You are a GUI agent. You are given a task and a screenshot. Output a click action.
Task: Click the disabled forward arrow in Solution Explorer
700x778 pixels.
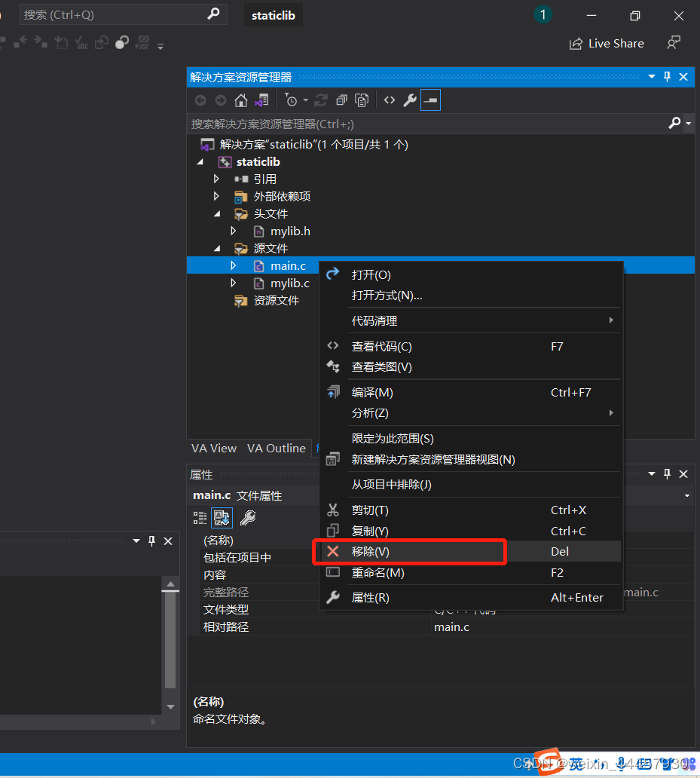(221, 101)
